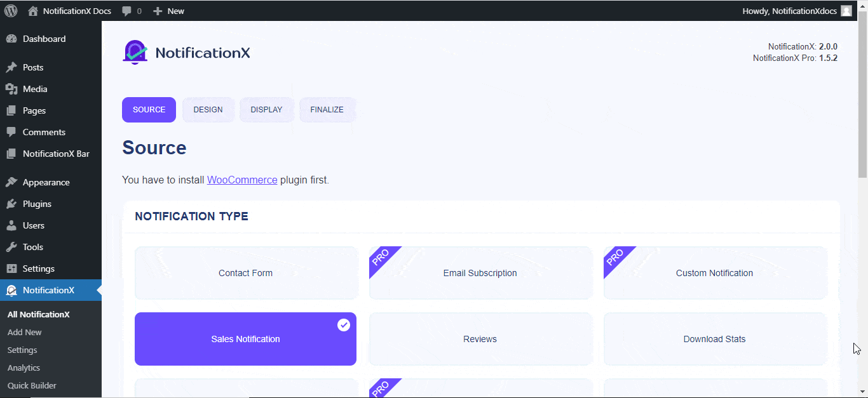Open NotificationX Bar menu
Image resolution: width=868 pixels, height=398 pixels.
point(51,154)
